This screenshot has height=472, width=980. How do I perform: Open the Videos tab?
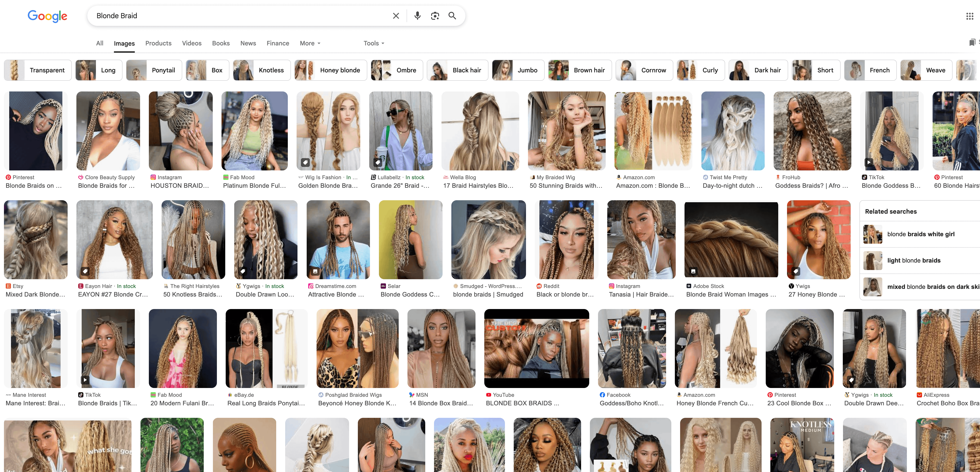pyautogui.click(x=192, y=43)
